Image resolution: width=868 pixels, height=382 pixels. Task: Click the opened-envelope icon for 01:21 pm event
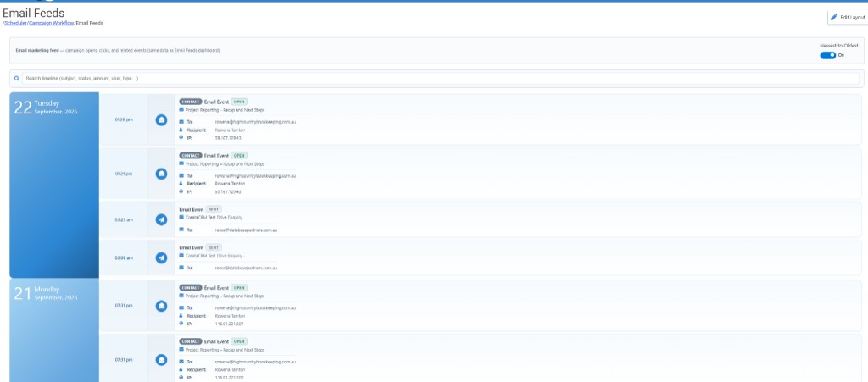click(x=161, y=174)
